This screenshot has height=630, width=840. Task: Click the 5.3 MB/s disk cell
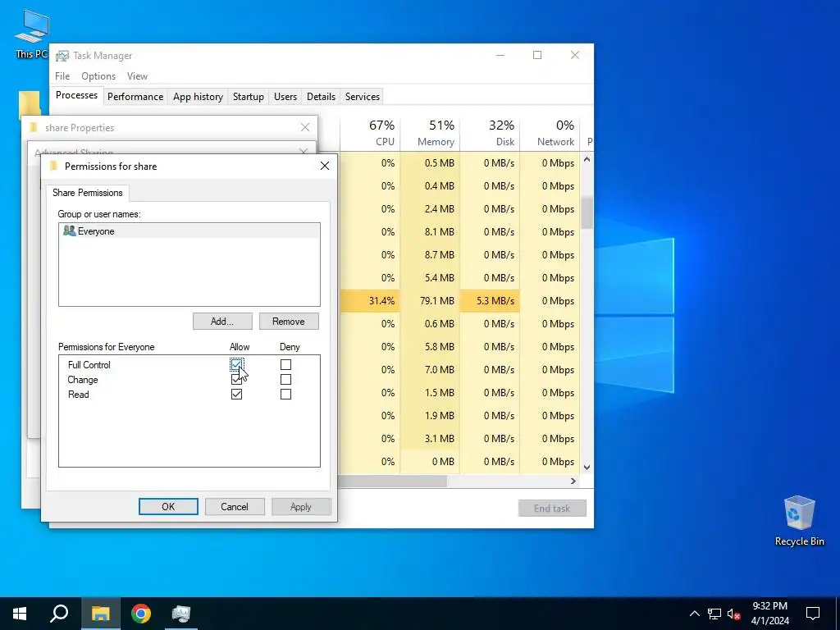tap(491, 300)
